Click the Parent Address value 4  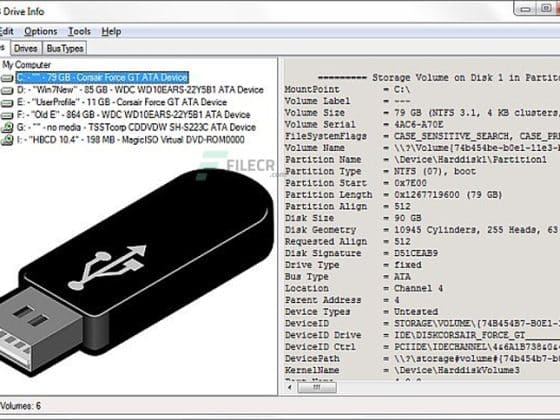pos(397,300)
